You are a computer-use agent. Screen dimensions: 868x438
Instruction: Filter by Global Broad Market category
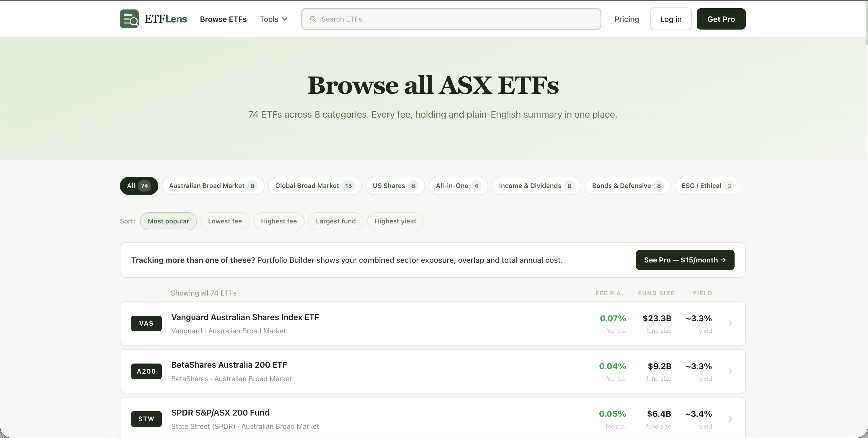pyautogui.click(x=315, y=186)
